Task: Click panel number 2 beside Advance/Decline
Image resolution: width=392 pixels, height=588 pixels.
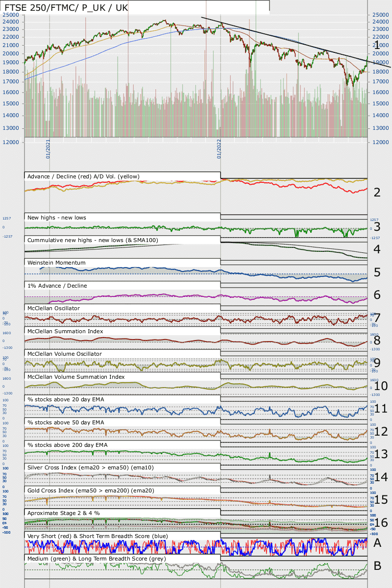Action: click(x=377, y=192)
